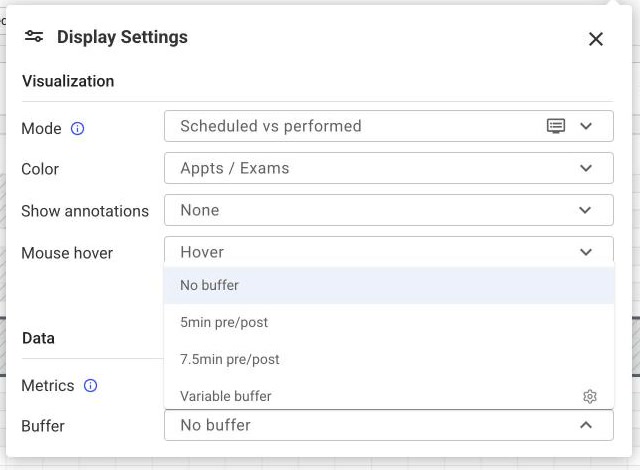Close the Display Settings dialog
640x470 pixels.
[596, 39]
